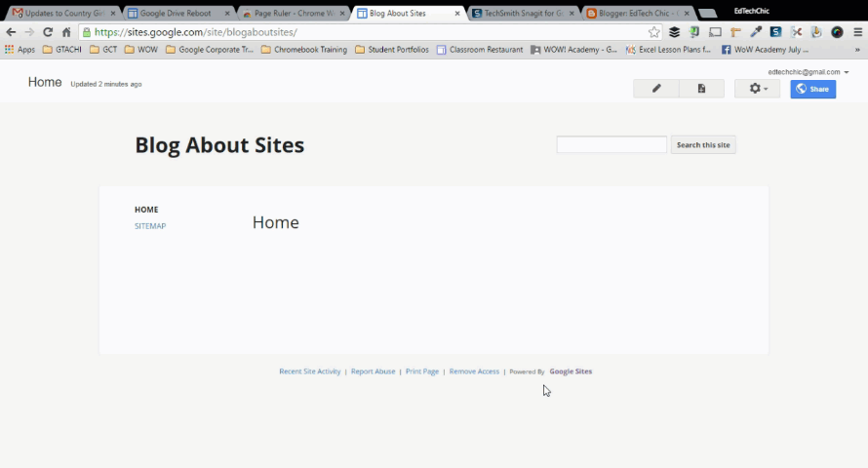Switch to Blogger EdTech Chic tab
This screenshot has height=468, width=868.
coord(638,13)
